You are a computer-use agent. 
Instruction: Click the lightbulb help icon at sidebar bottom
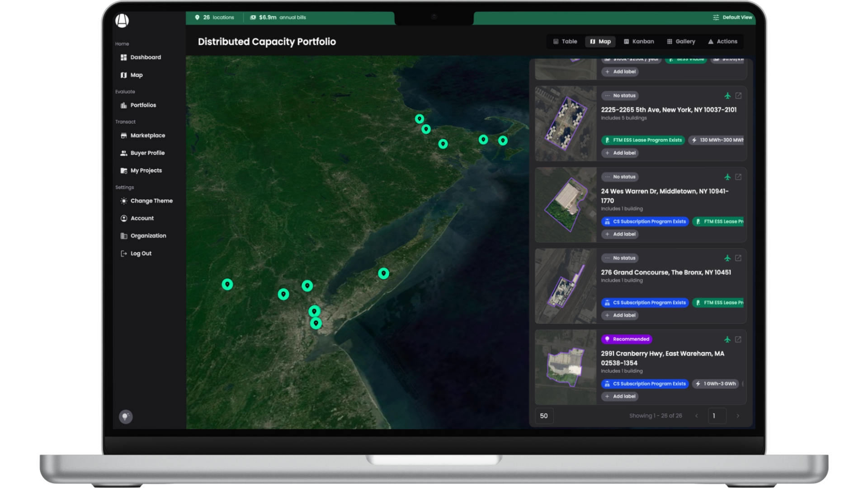(x=126, y=417)
